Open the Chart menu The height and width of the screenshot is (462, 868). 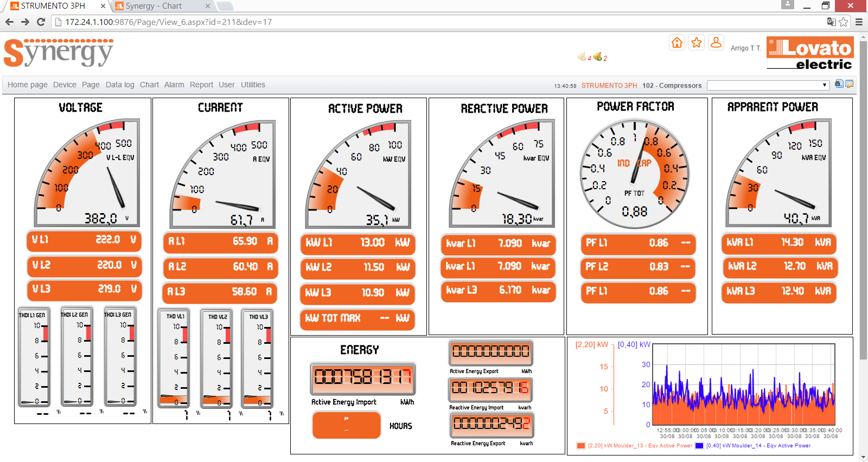(x=149, y=85)
